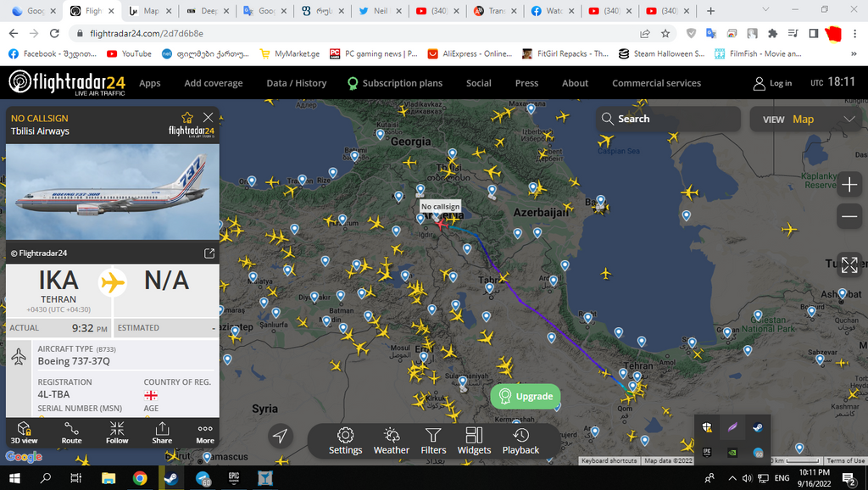Open Keyboard shortcuts for map

(609, 460)
